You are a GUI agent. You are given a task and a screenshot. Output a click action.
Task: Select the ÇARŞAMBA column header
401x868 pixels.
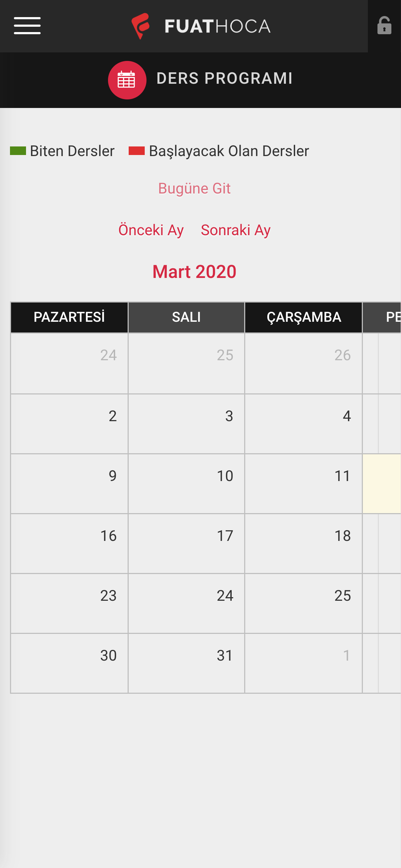pos(304,317)
